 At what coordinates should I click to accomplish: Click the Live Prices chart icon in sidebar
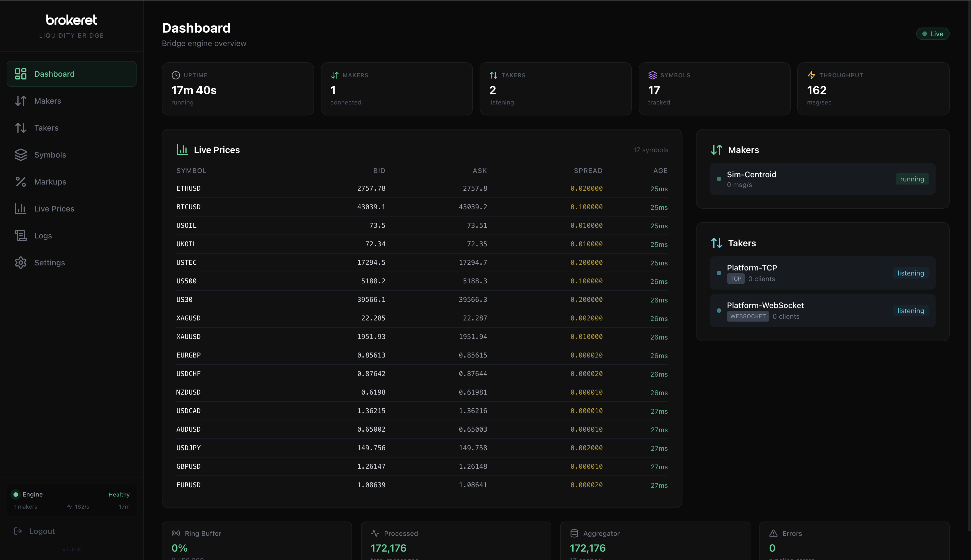click(x=21, y=208)
